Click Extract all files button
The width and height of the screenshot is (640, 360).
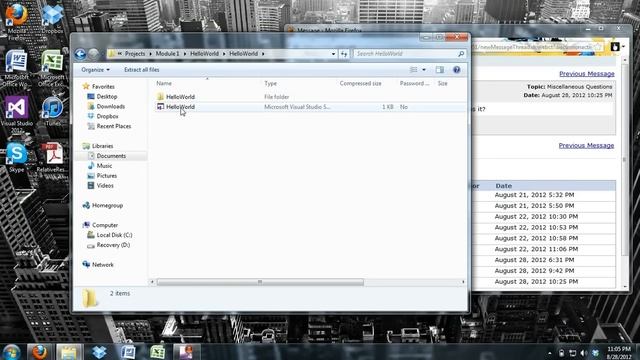click(142, 70)
